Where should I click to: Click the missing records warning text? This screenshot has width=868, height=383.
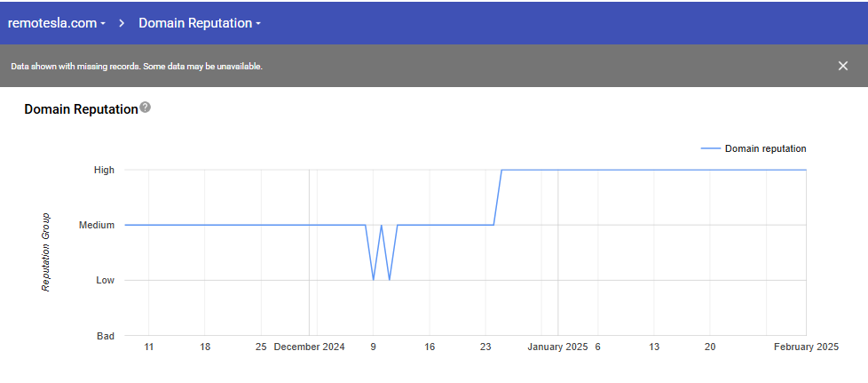137,66
